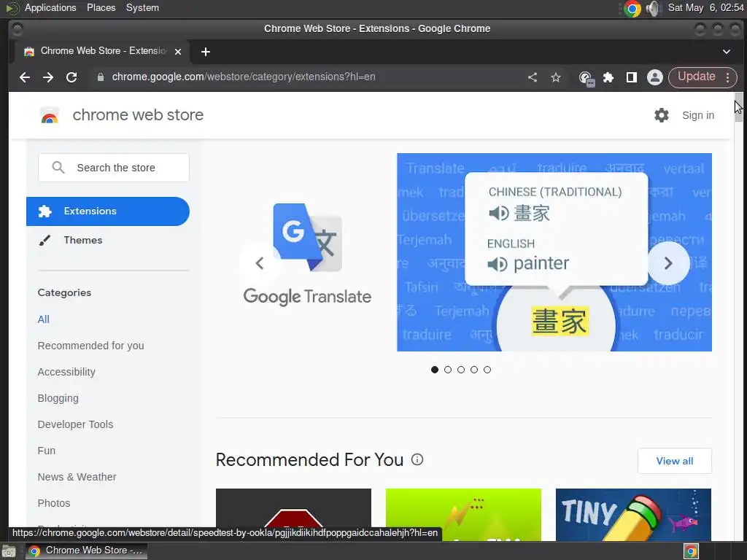Show the previous carousel slide
Image resolution: width=747 pixels, height=560 pixels.
pos(260,262)
